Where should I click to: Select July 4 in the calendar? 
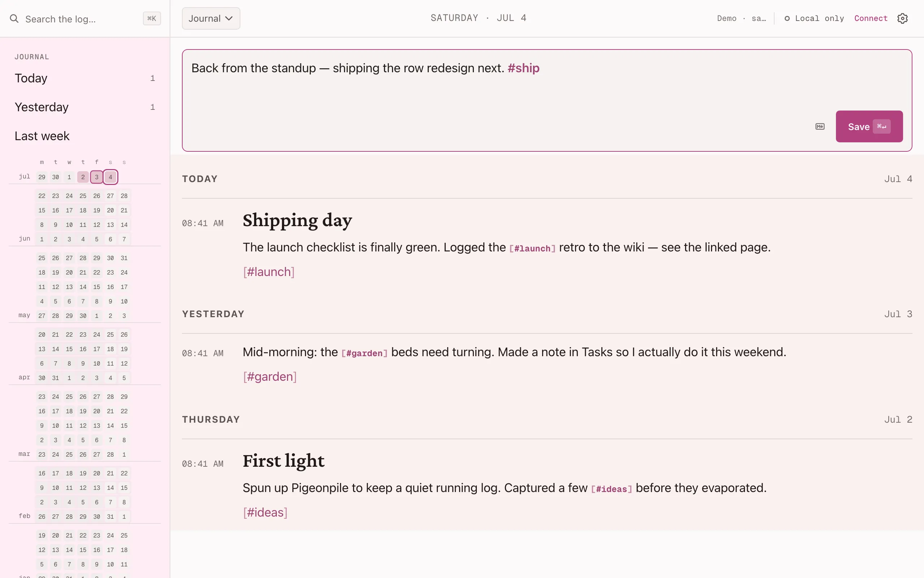point(110,177)
